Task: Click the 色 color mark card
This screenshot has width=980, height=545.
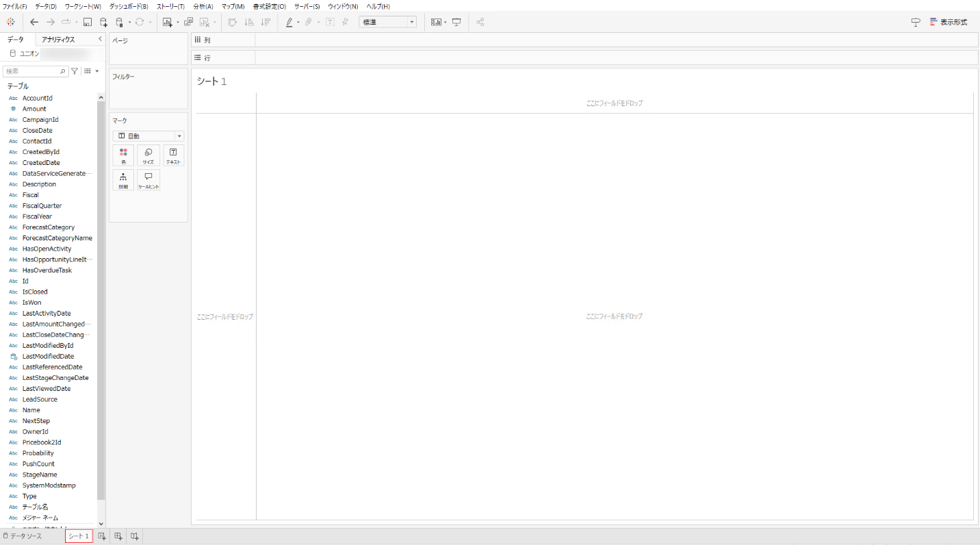Action: tap(123, 155)
